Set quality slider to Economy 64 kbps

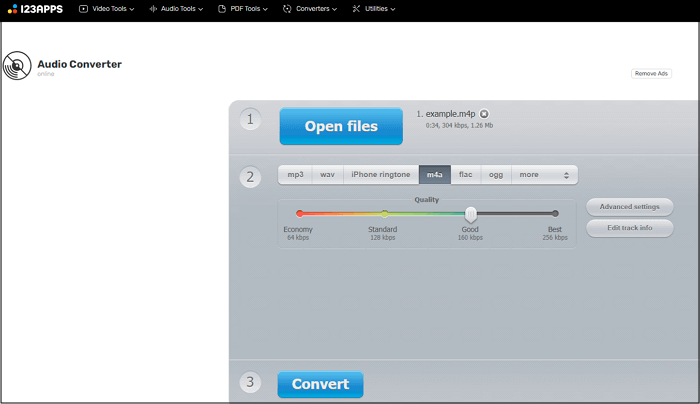coord(299,213)
